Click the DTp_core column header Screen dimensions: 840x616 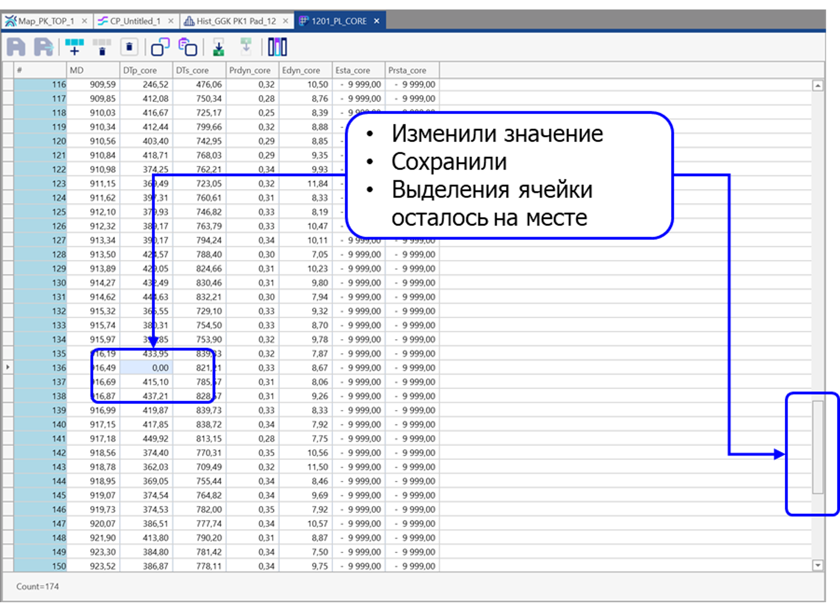(x=147, y=70)
